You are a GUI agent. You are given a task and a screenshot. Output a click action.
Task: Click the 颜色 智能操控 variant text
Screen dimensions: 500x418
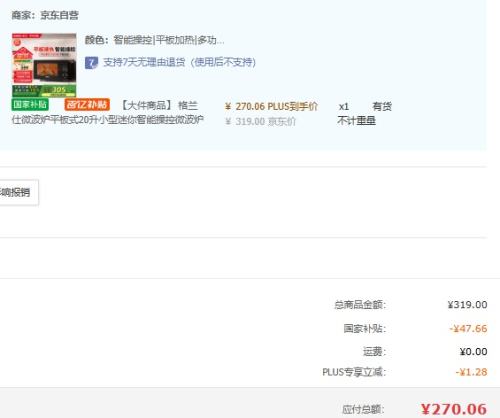[154, 40]
